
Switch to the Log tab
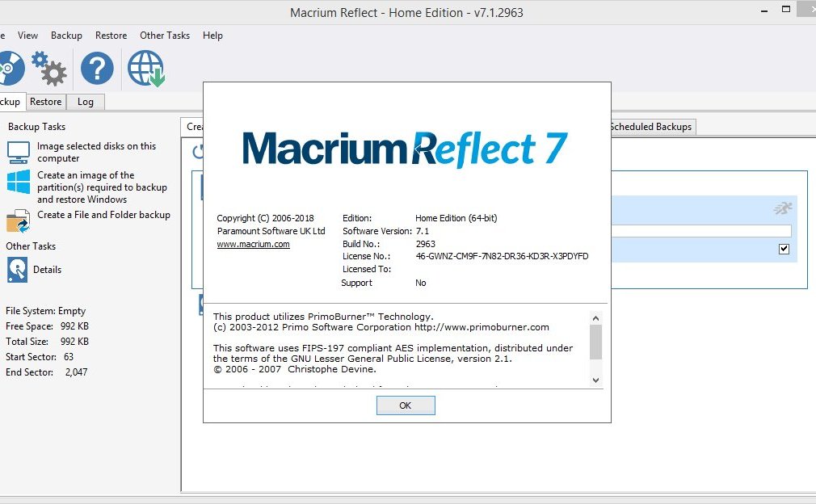[86, 102]
